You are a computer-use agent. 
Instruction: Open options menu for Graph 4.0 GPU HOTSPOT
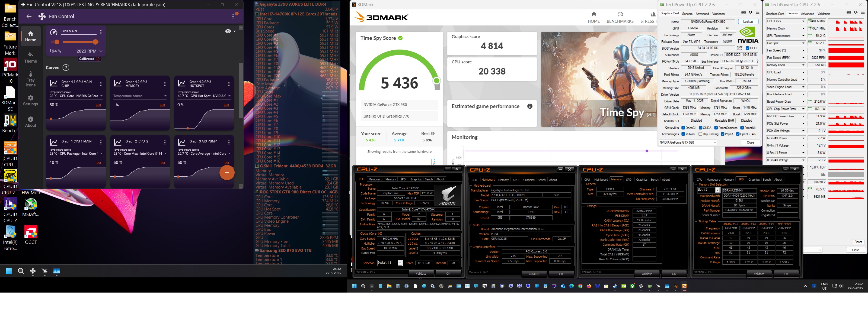229,84
